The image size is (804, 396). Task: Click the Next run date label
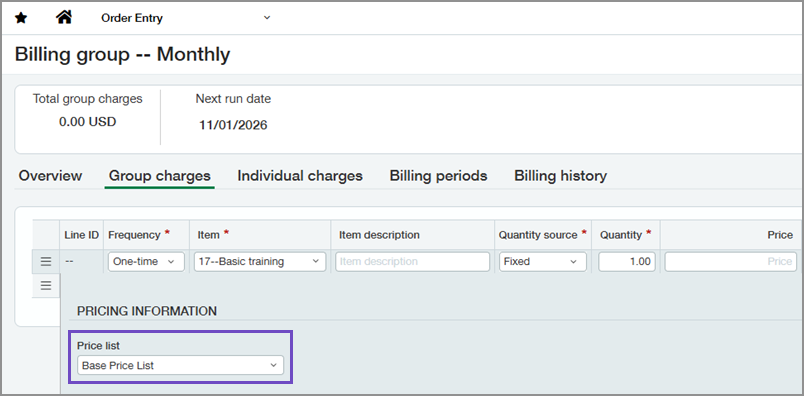[233, 98]
